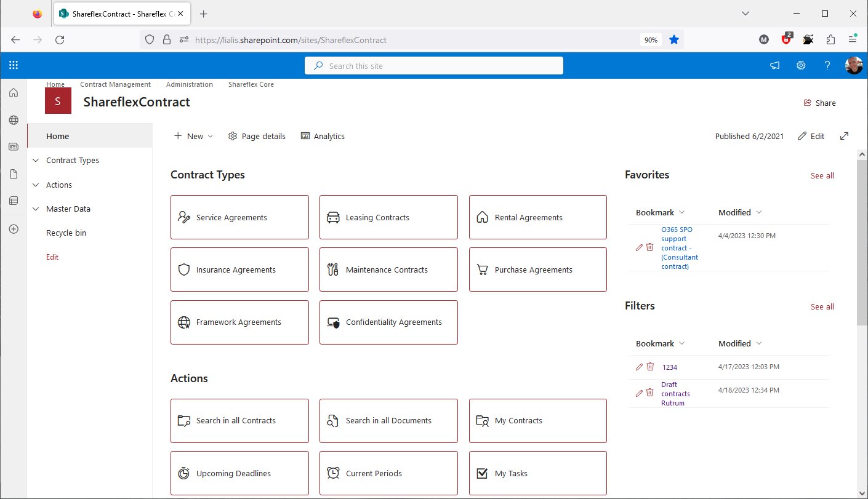Open the Current Periods tile
This screenshot has height=499, width=868.
click(x=388, y=473)
